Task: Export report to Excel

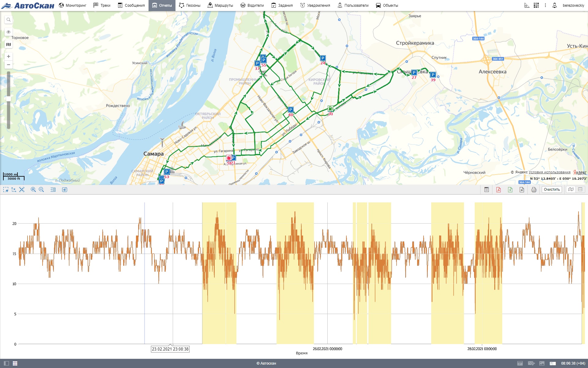Action: click(510, 190)
